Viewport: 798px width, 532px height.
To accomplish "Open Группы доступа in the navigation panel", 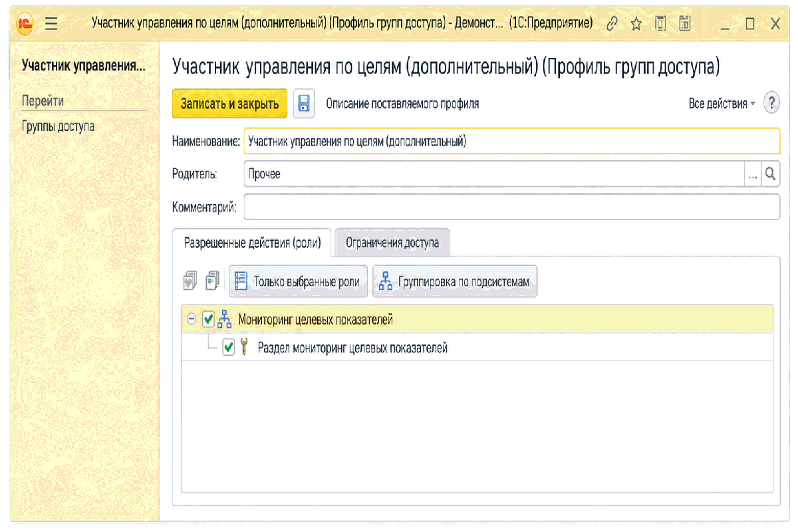I will 58,126.
